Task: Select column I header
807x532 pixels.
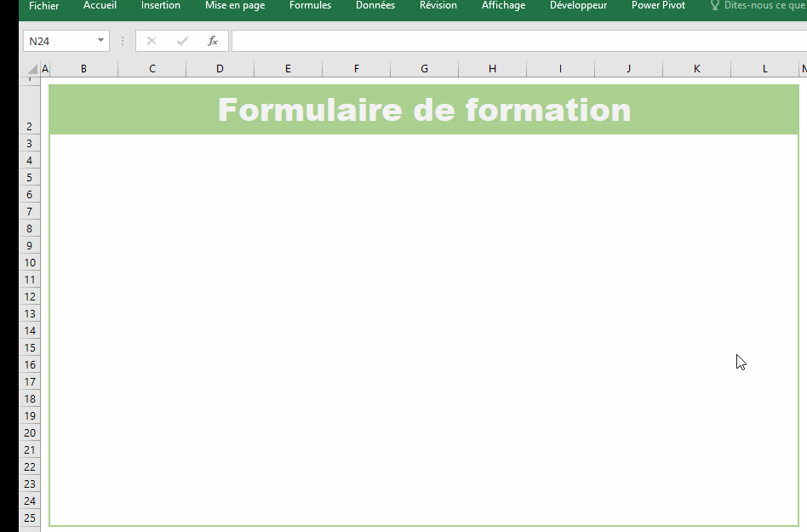Action: pyautogui.click(x=560, y=69)
